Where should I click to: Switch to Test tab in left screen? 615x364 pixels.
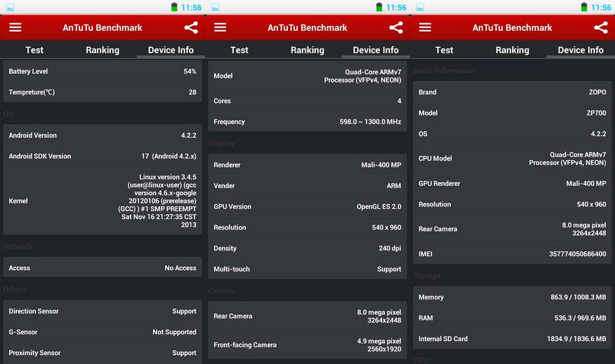(34, 50)
